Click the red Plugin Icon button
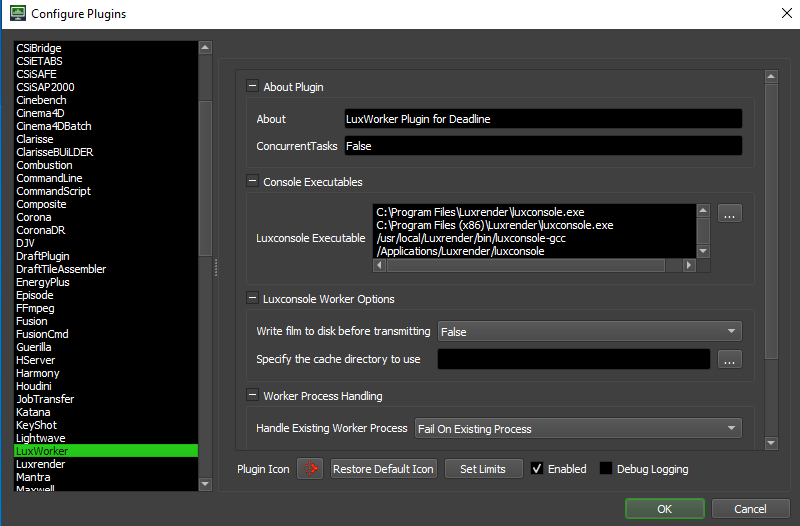800x526 pixels. coord(310,469)
